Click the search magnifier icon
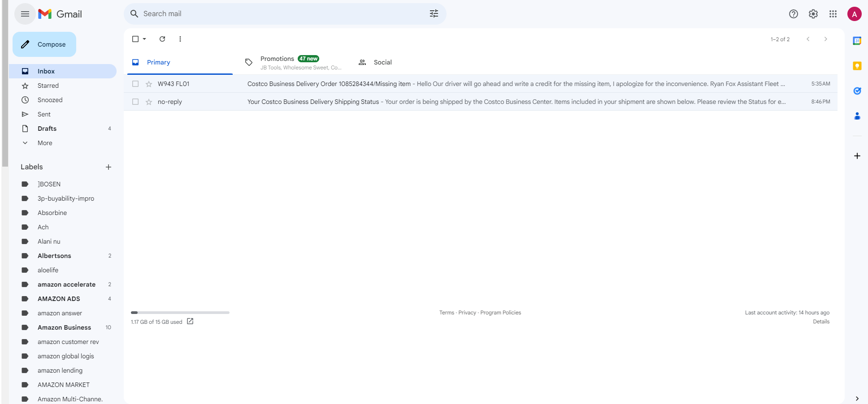Viewport: 868px width, 404px height. click(x=134, y=14)
